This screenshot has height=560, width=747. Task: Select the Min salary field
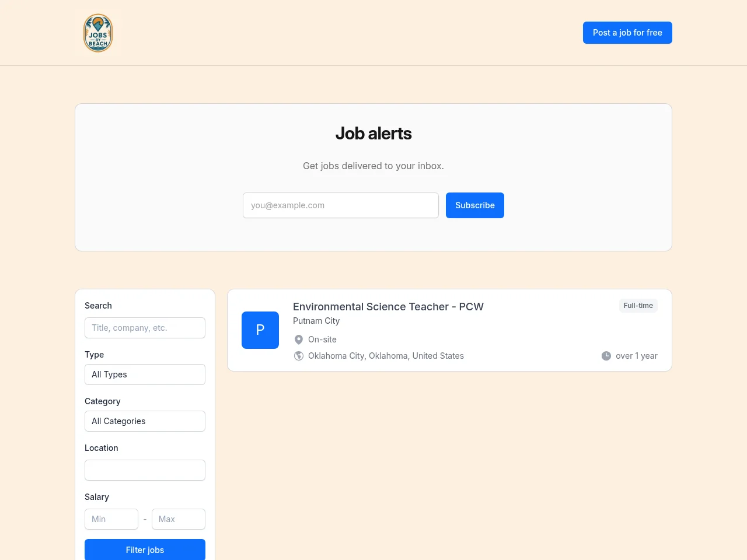point(111,519)
